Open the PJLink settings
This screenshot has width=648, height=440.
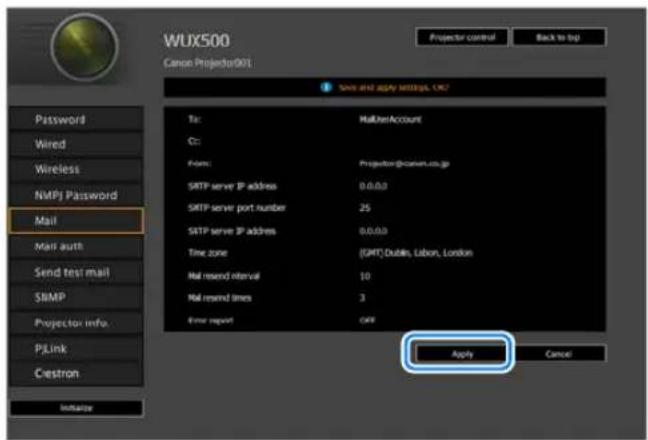point(76,348)
